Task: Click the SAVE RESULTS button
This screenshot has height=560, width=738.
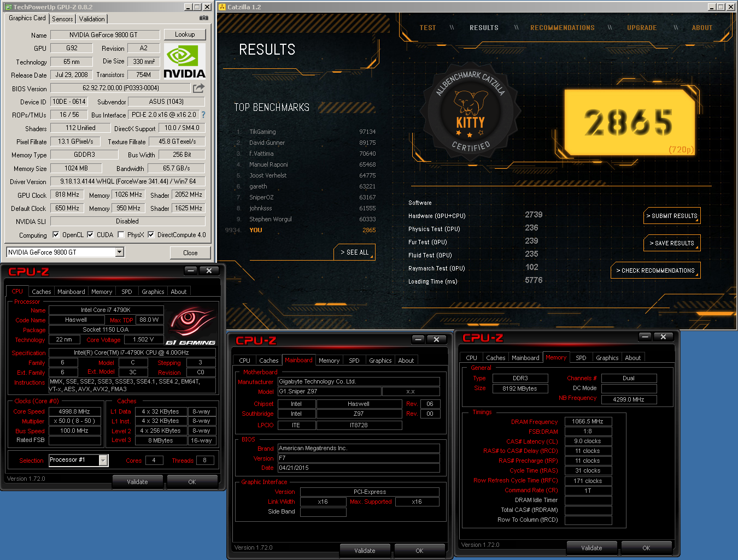Action: (672, 243)
